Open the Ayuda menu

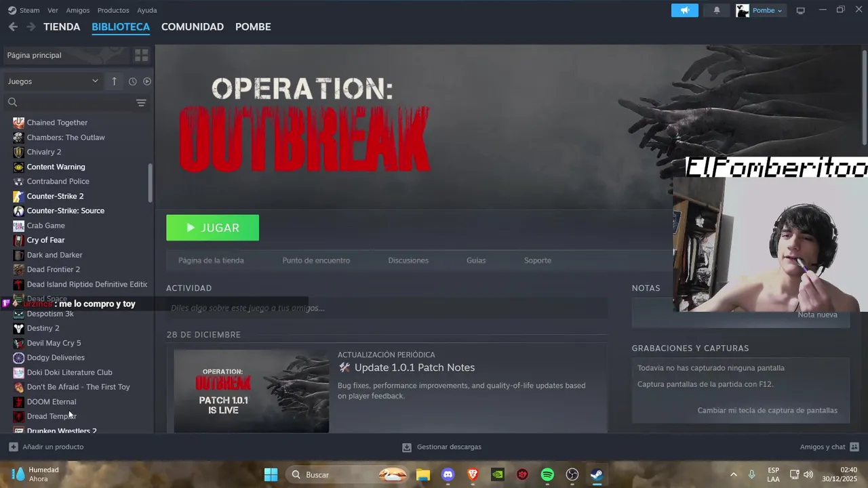pyautogui.click(x=147, y=10)
